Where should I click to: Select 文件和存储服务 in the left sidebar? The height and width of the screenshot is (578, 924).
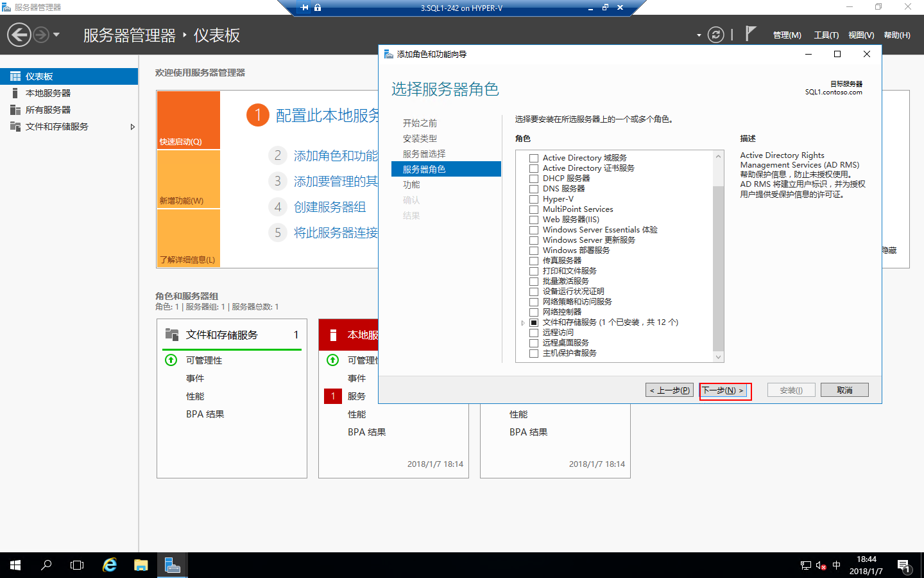(x=69, y=127)
